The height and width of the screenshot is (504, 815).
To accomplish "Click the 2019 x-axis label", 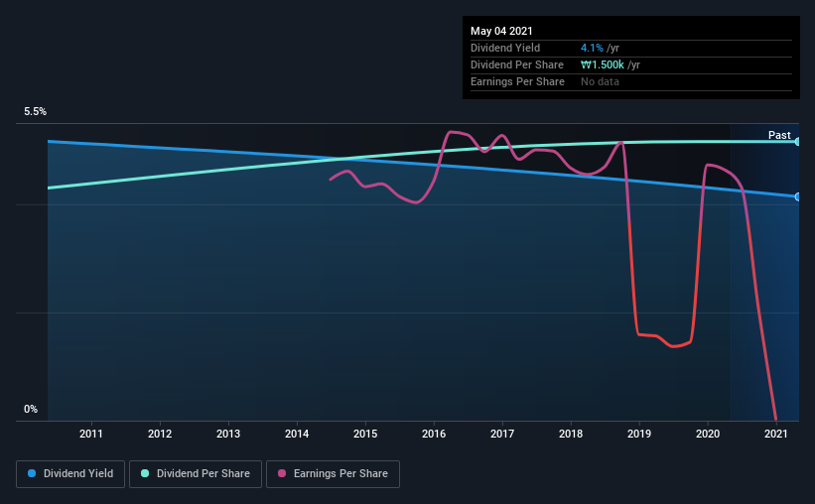I will tap(639, 434).
